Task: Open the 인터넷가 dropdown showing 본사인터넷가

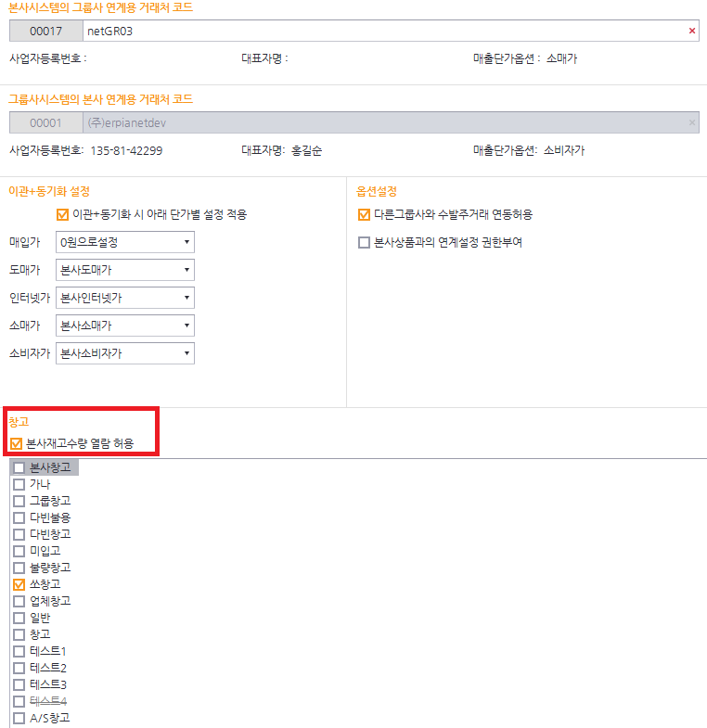Action: [124, 298]
